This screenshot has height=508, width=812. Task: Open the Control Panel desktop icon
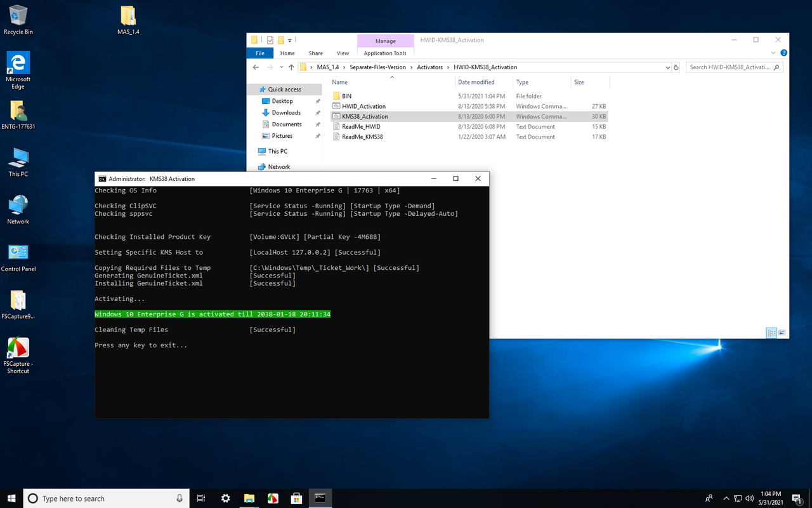[x=18, y=257]
